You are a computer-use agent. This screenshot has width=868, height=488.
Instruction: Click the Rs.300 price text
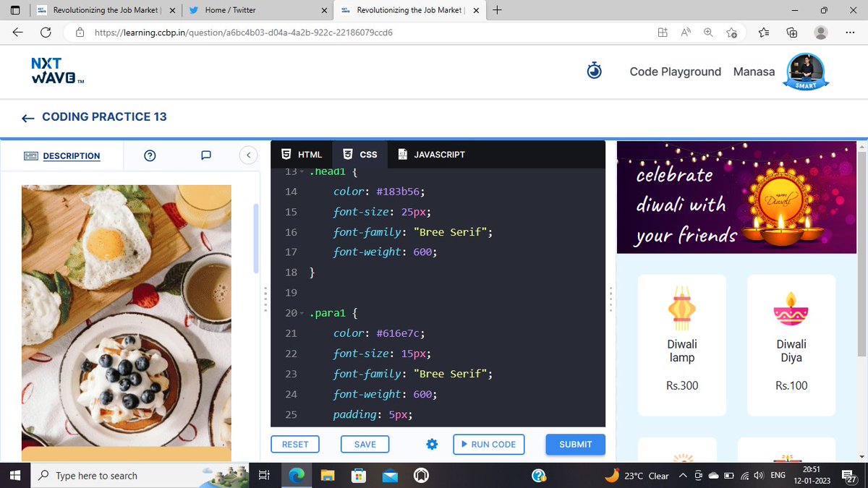click(682, 385)
